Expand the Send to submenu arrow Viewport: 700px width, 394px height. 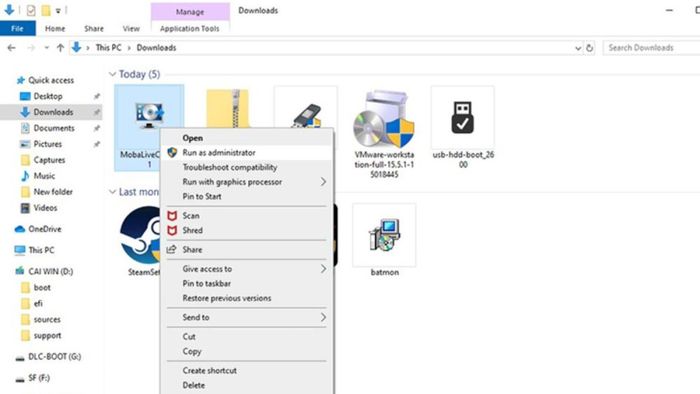tap(323, 317)
